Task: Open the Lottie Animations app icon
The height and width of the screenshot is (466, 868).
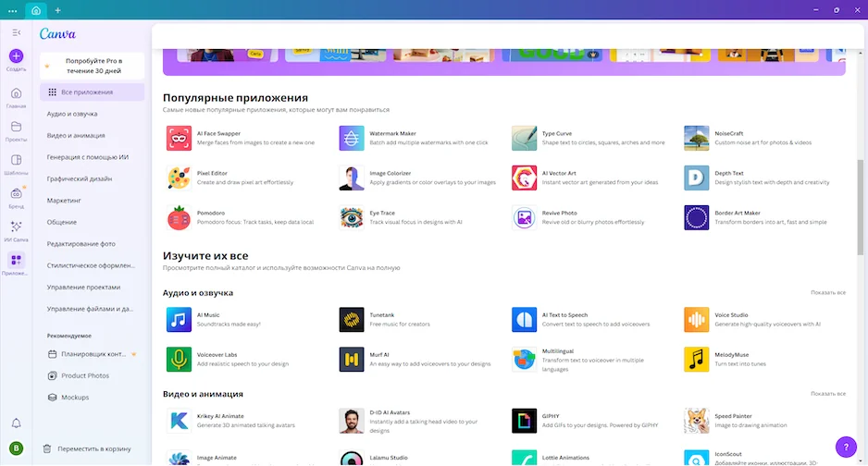Action: (525, 458)
